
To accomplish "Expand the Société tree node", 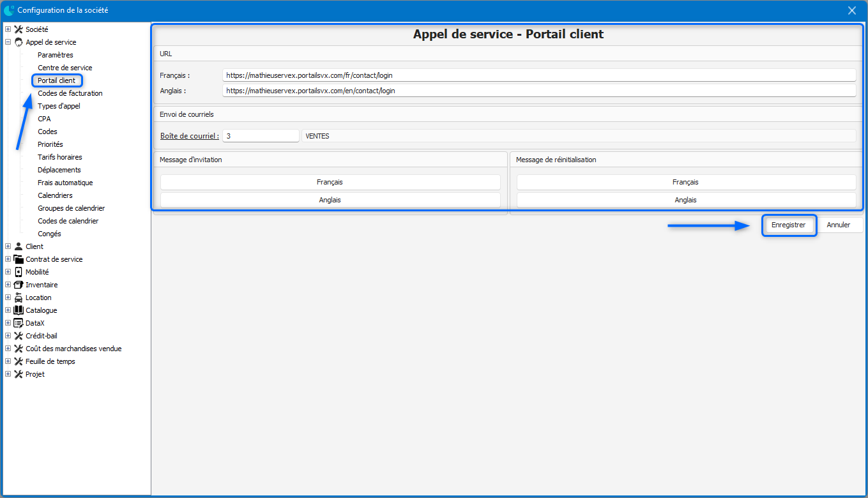I will [x=8, y=29].
